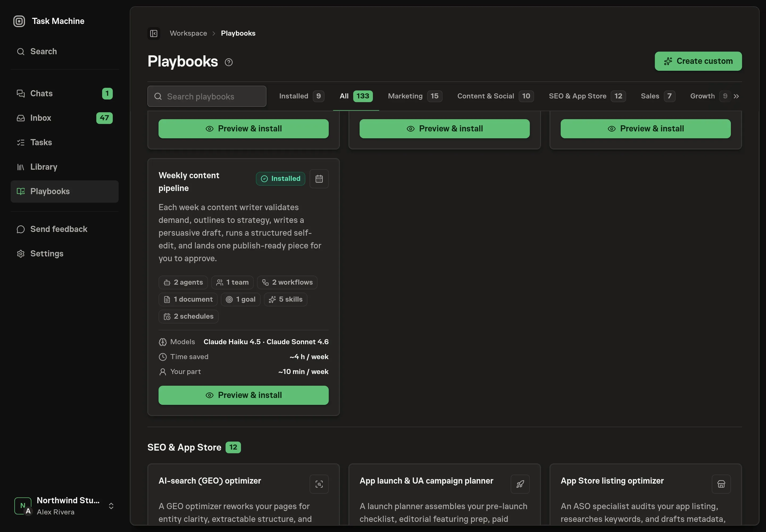Click the 5 skills chip
766x532 pixels.
pos(285,300)
